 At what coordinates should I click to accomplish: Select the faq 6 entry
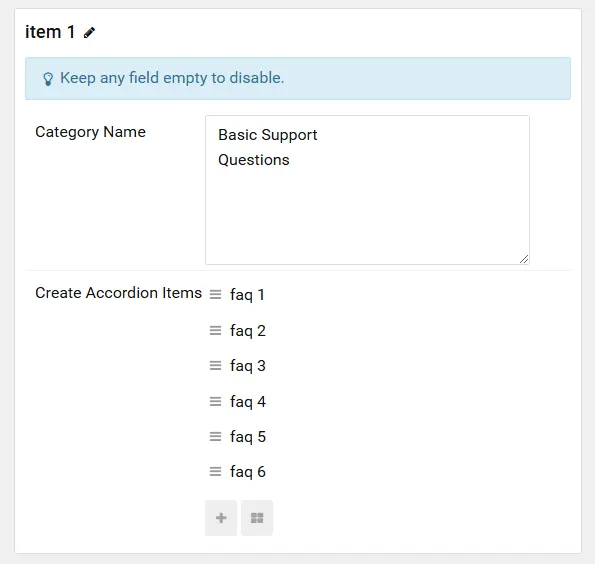coord(247,472)
